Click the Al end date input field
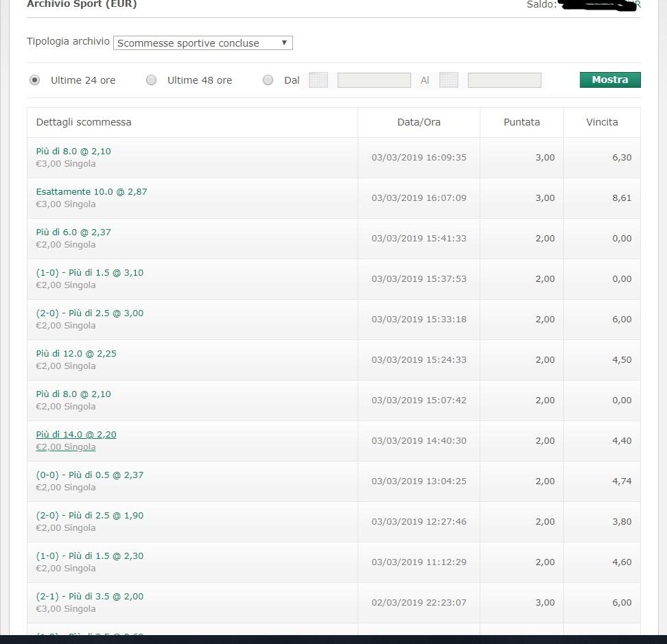667x644 pixels. [x=504, y=80]
